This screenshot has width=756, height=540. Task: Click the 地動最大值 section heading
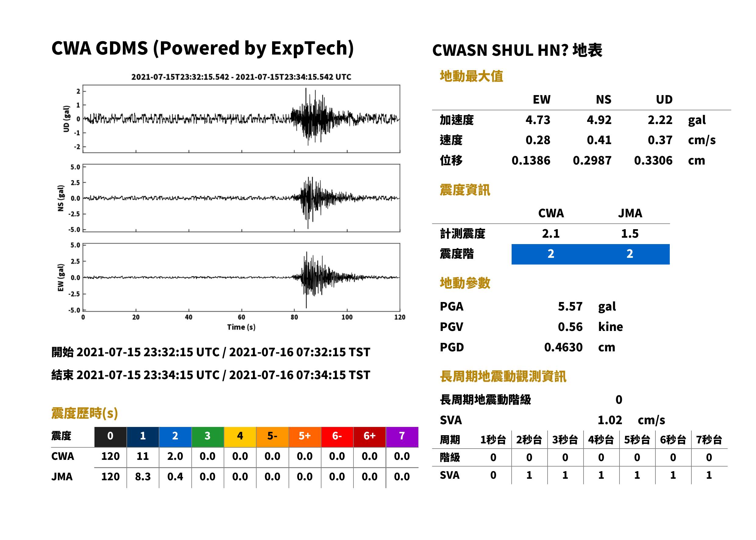pos(471,76)
